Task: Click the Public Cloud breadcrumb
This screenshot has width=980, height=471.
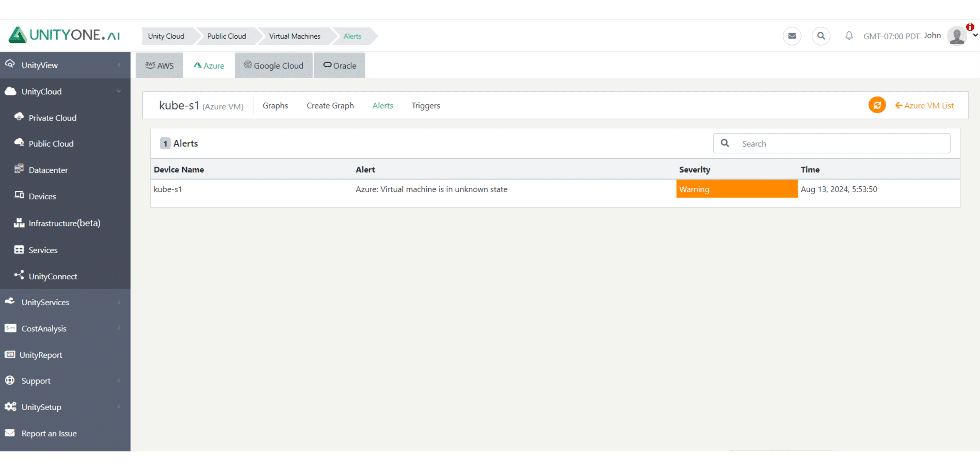Action: (227, 36)
